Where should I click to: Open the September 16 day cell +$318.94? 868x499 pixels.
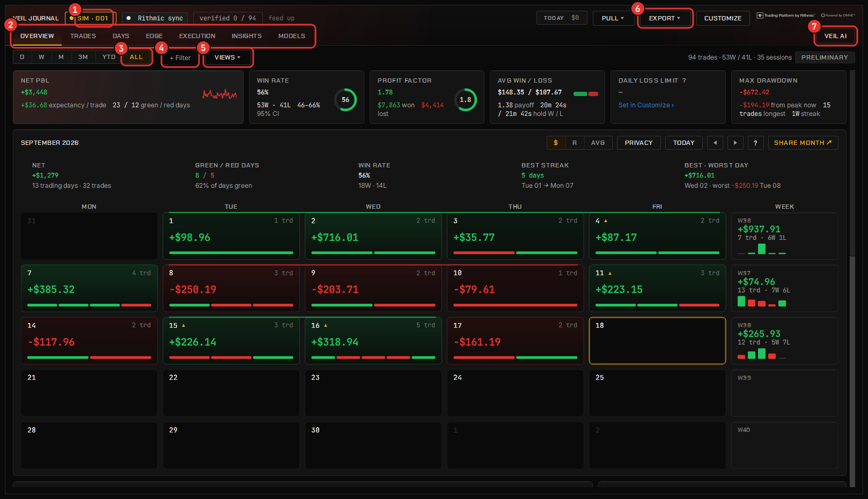[373, 341]
